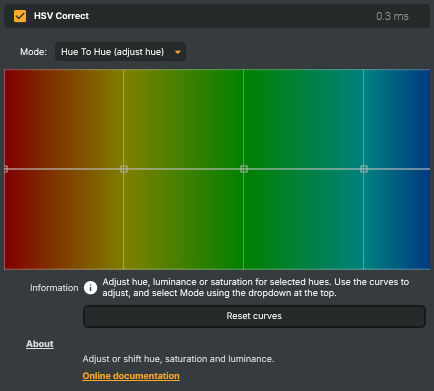Select the curve point at the red edge
Viewport: 434px width, 391px height.
pyautogui.click(x=6, y=169)
